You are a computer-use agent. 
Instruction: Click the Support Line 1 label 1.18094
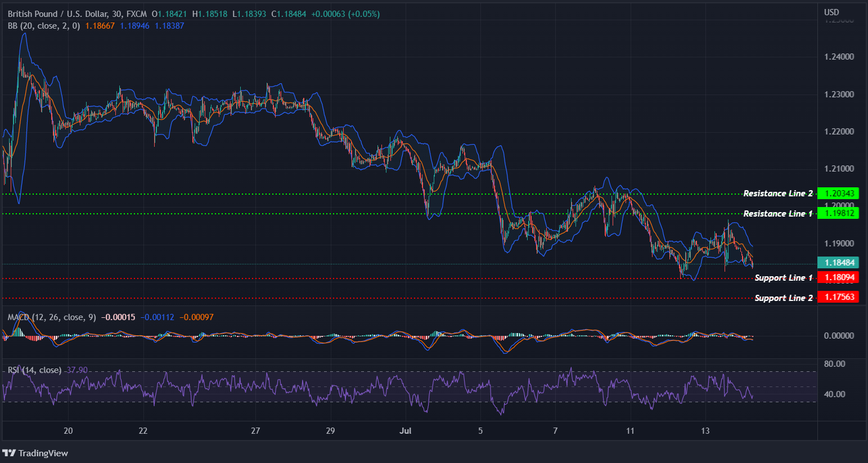[838, 277]
